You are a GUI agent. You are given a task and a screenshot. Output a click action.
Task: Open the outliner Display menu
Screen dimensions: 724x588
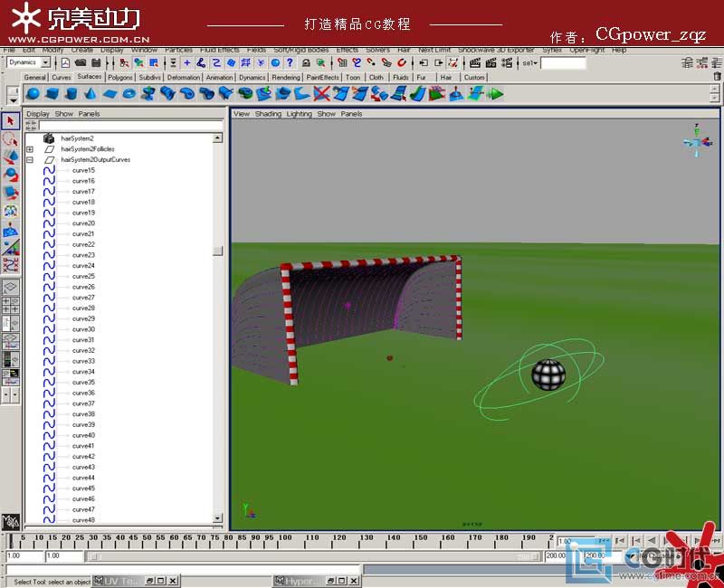pos(38,114)
